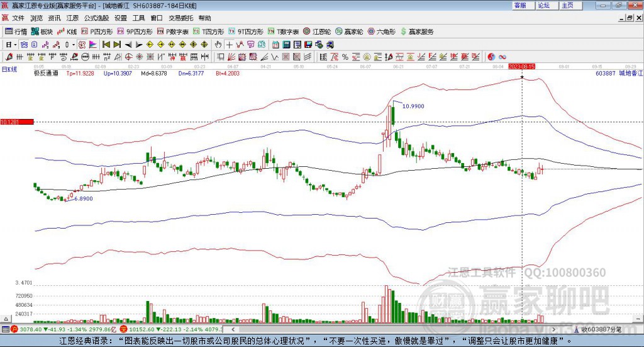Click the 极反通道 indicator label
The width and height of the screenshot is (644, 347).
[x=46, y=73]
